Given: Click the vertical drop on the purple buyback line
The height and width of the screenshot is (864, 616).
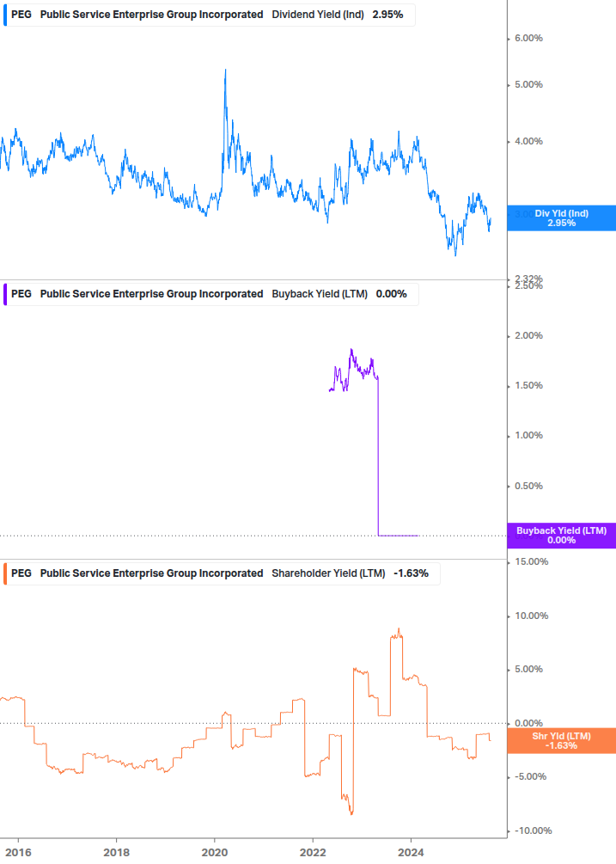Looking at the screenshot, I should (378, 457).
